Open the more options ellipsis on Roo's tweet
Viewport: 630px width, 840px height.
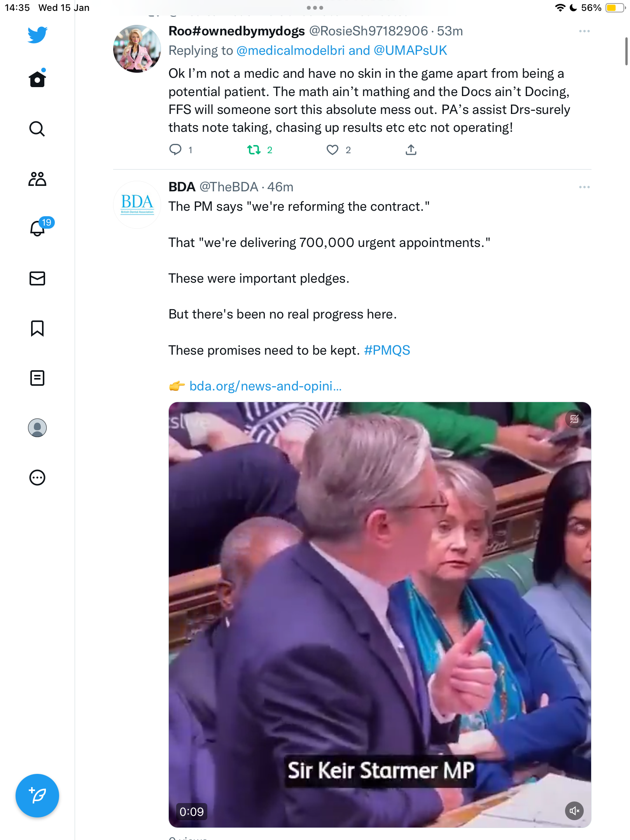point(584,31)
